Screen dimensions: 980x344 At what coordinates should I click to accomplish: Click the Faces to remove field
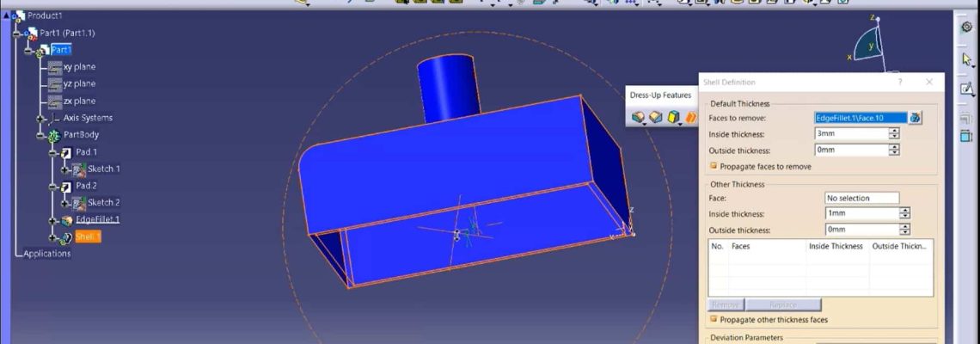(861, 118)
